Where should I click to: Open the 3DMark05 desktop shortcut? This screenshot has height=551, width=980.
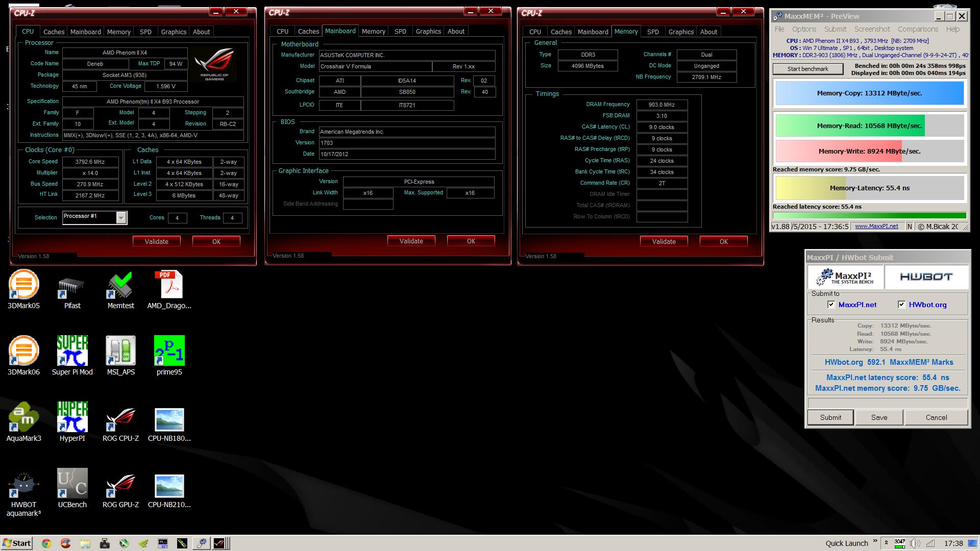pyautogui.click(x=23, y=289)
